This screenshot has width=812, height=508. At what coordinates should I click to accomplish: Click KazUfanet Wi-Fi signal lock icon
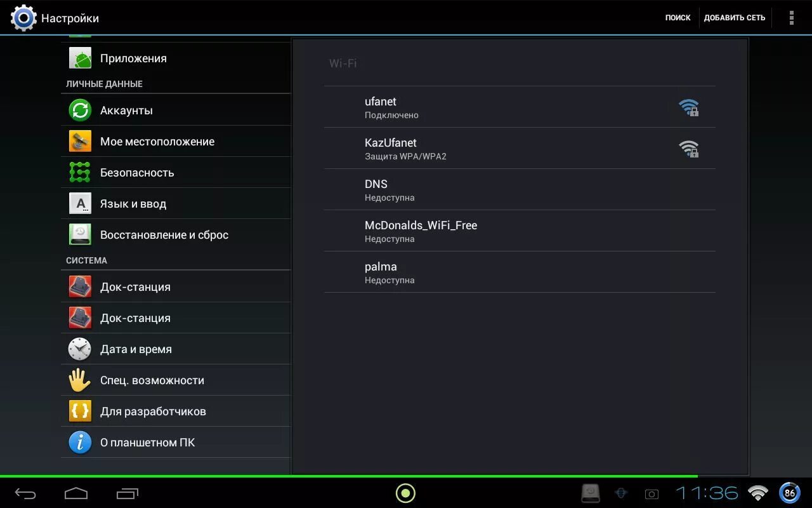tap(689, 149)
